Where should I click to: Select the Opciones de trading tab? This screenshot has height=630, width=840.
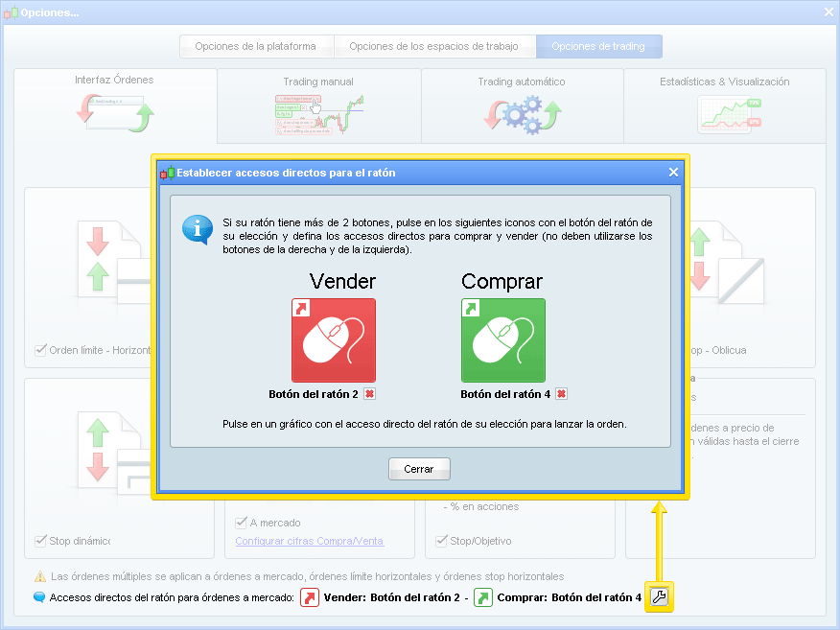598,47
